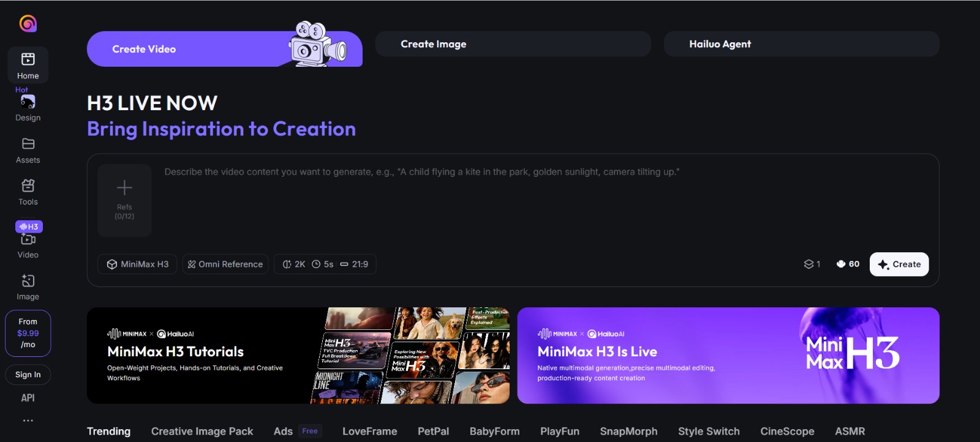Image resolution: width=980 pixels, height=442 pixels.
Task: Switch to the Style Switch category tab
Action: pyautogui.click(x=709, y=431)
